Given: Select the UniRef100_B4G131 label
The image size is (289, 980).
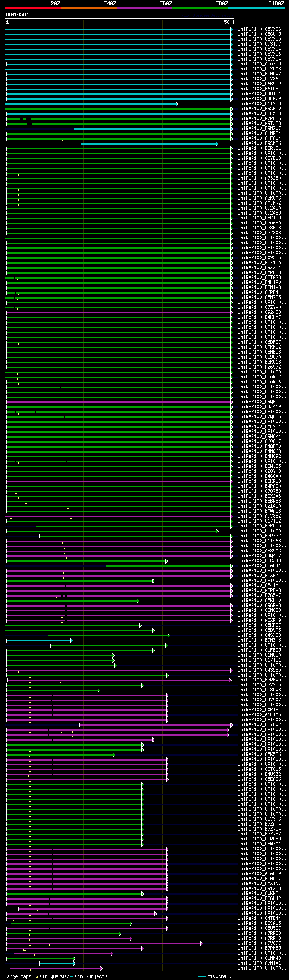Looking at the screenshot, I should [259, 94].
